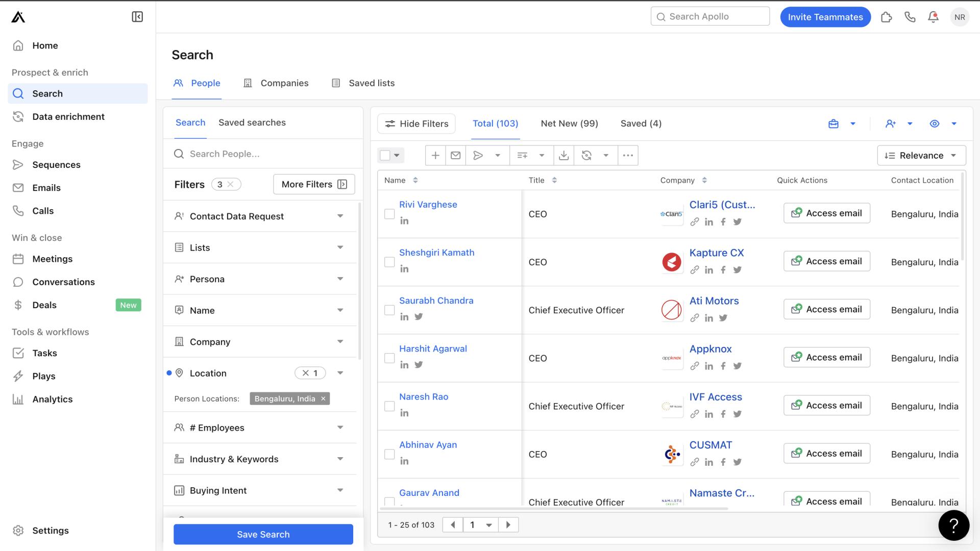Click the notifications bell icon
The width and height of the screenshot is (980, 551).
point(933,16)
